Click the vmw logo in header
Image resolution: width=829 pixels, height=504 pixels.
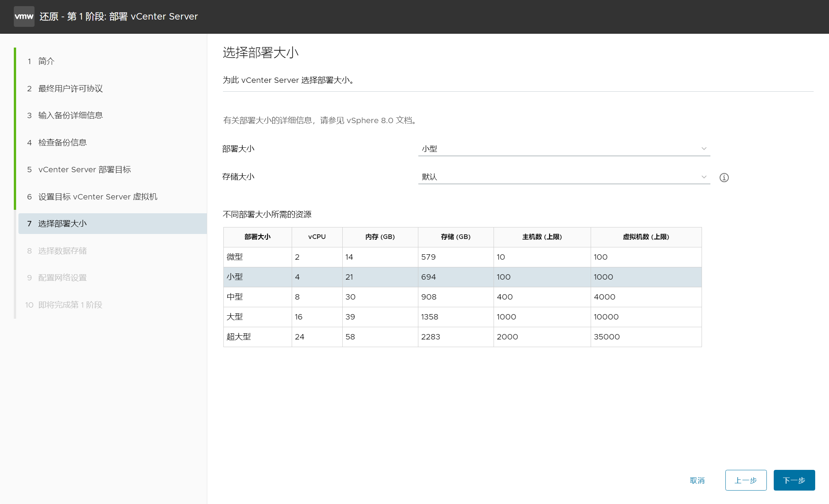24,16
